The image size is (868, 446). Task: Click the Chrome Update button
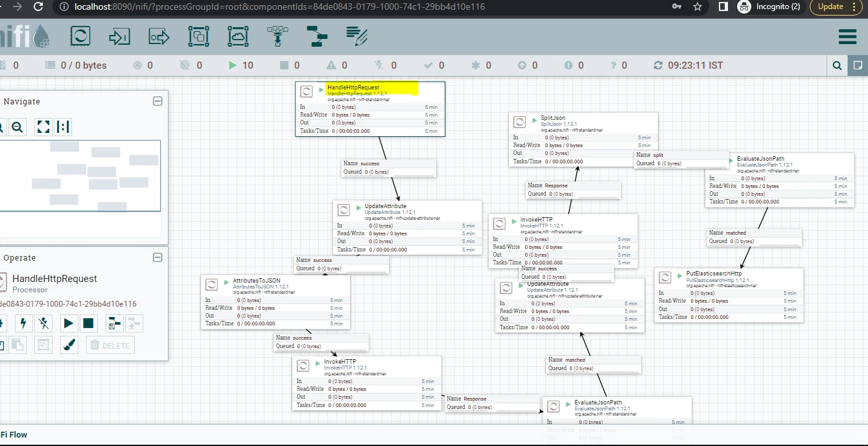pos(835,6)
